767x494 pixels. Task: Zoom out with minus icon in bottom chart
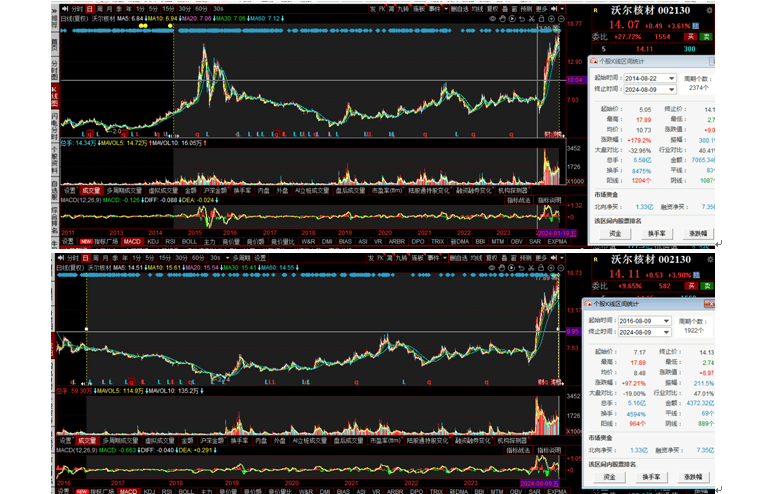561,268
